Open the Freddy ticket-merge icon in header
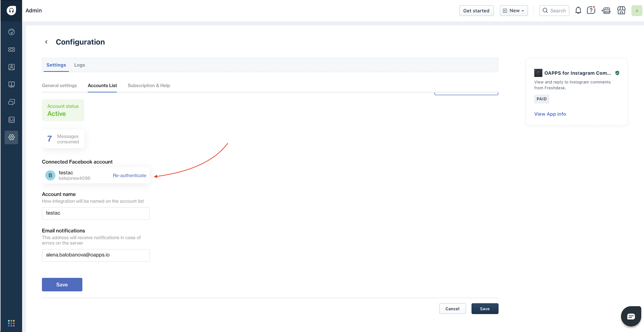 pyautogui.click(x=606, y=11)
